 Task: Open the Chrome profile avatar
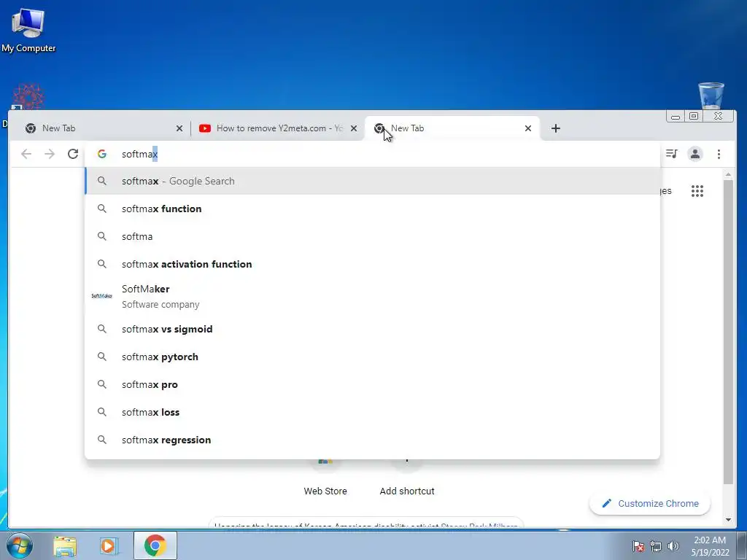(x=695, y=154)
